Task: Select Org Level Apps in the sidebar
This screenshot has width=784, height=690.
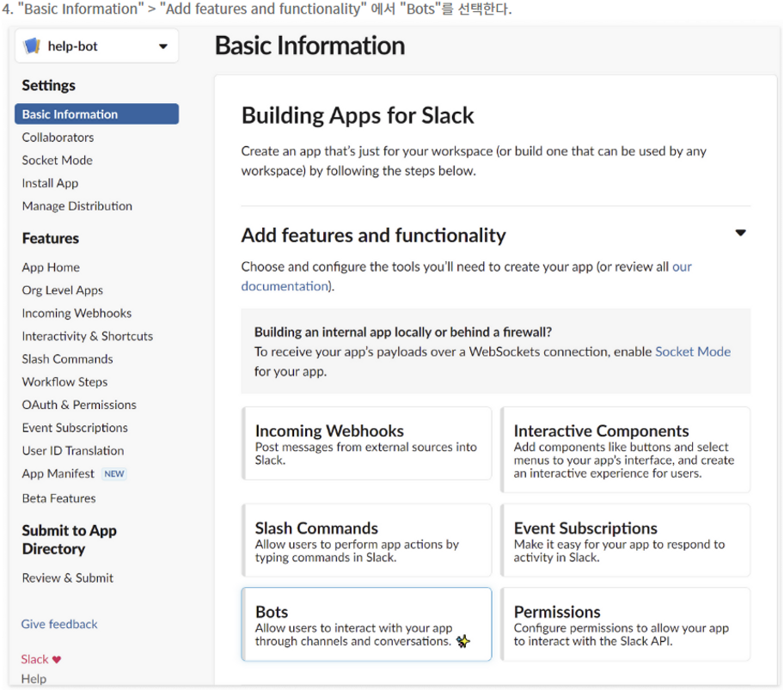Action: click(63, 290)
